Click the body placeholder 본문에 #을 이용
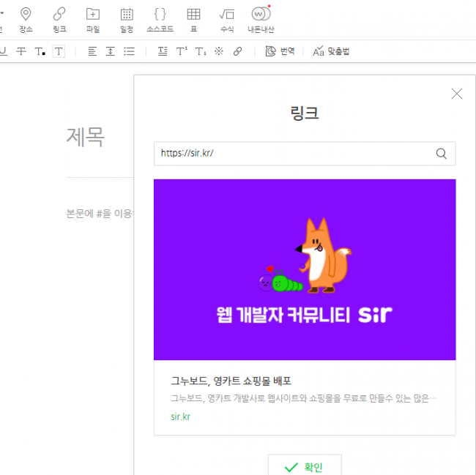The width and height of the screenshot is (476, 475). coord(100,214)
